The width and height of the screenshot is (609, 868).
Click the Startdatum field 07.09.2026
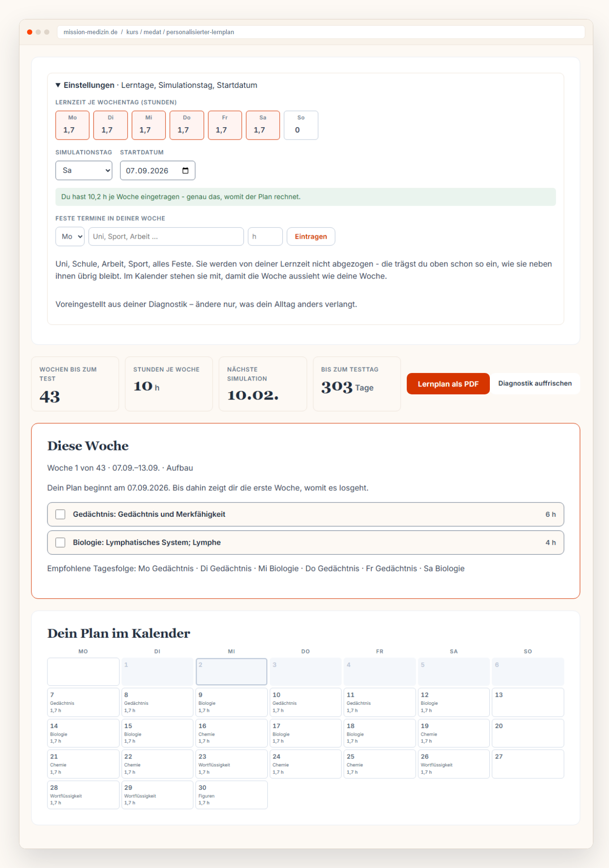158,170
